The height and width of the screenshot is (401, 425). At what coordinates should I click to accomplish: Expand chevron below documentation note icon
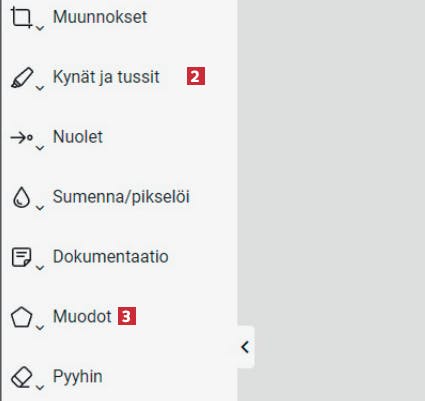[x=40, y=268]
